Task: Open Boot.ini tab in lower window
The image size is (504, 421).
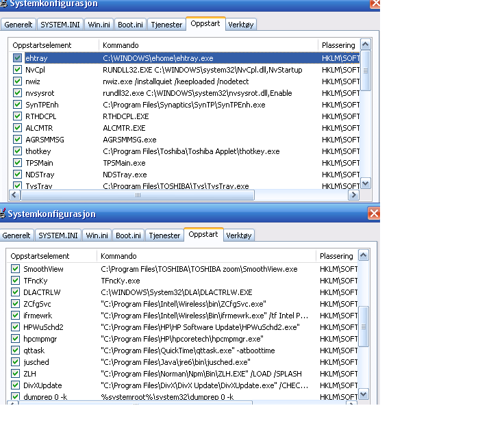Action: point(128,235)
